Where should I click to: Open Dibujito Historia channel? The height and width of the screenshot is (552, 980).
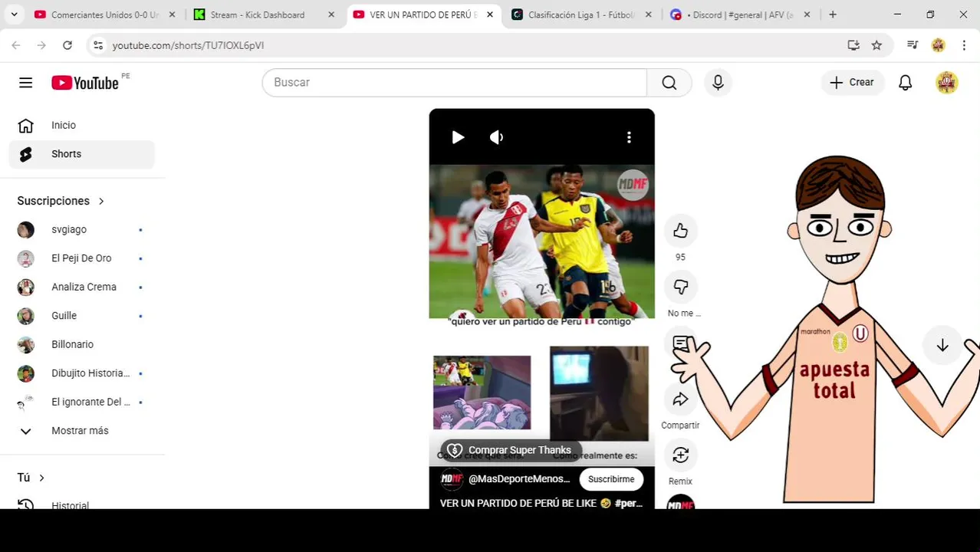(82, 373)
